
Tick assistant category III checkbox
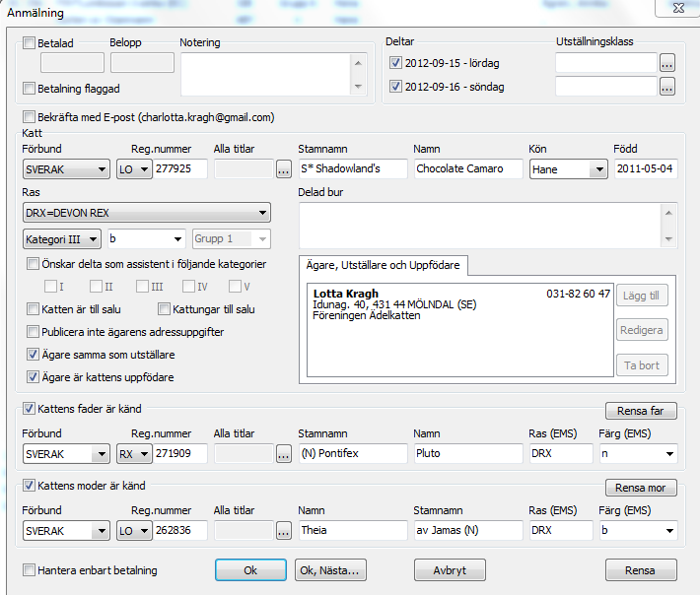click(x=142, y=286)
